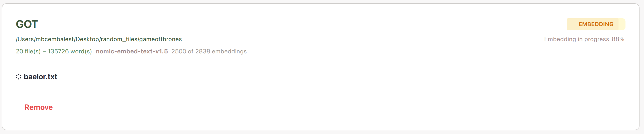Screen dimensions: 644x134
Task: Click the lighter shimmer end of the EMBEDDING badge
Action: [x=622, y=24]
